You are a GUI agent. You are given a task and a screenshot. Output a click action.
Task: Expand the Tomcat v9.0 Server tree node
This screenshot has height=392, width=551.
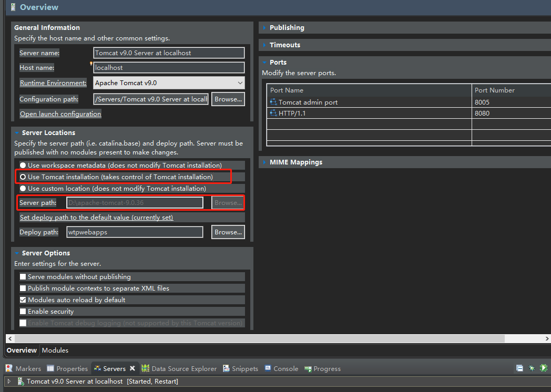tap(9, 381)
